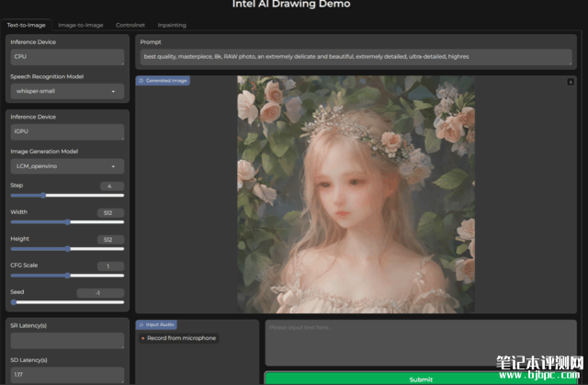Click the Step value box showing 4
Viewport: 588px width, 385px height.
112,186
